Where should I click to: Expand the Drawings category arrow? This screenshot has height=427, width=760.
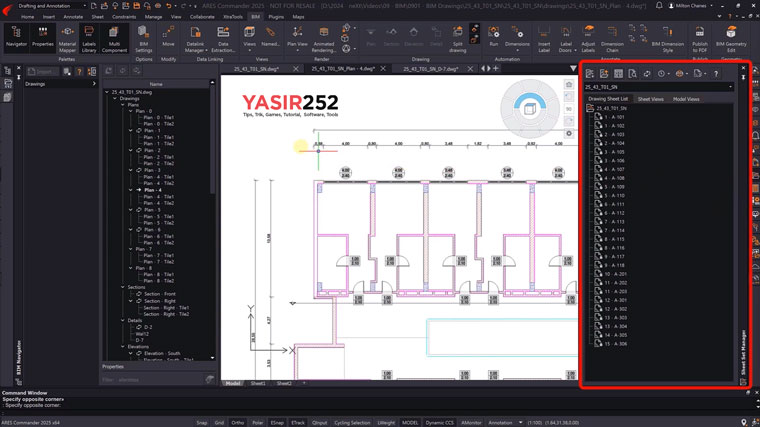coord(94,84)
